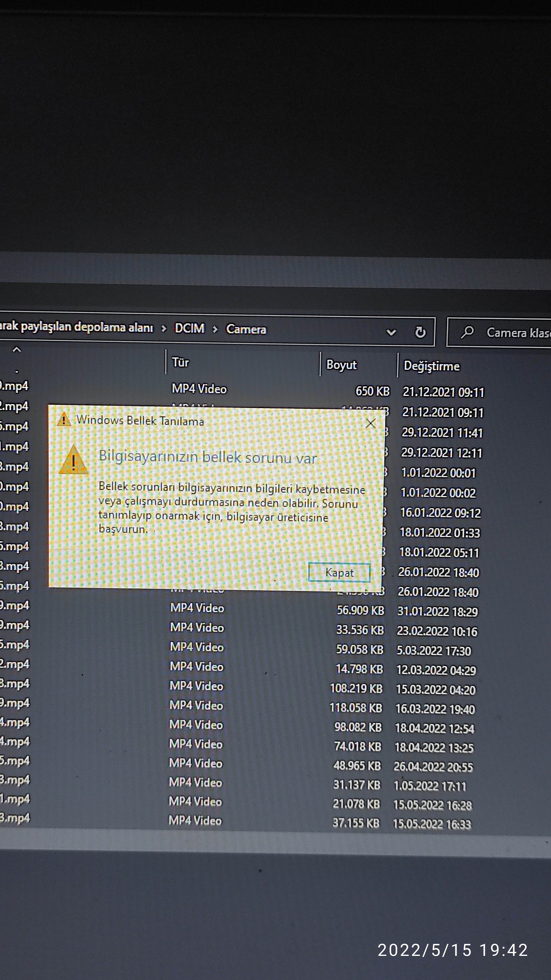551x980 pixels.
Task: Select Camera in the breadcrumb path
Action: [246, 329]
